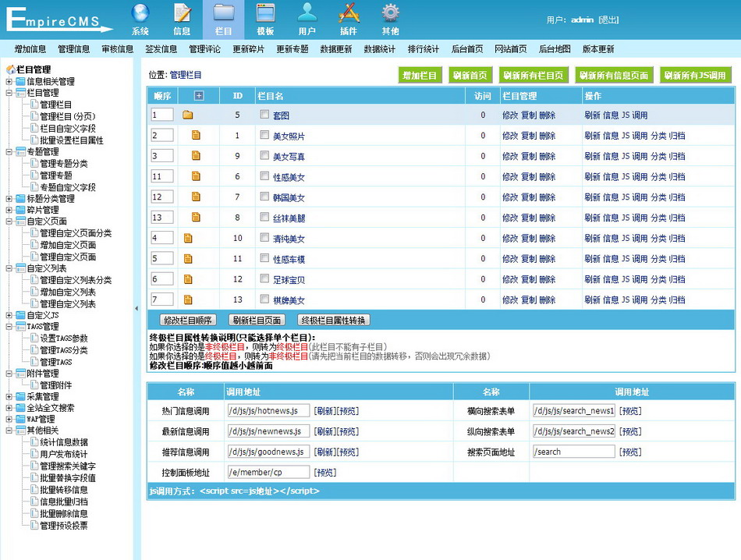Open the 后台地图 menu item

tap(555, 49)
